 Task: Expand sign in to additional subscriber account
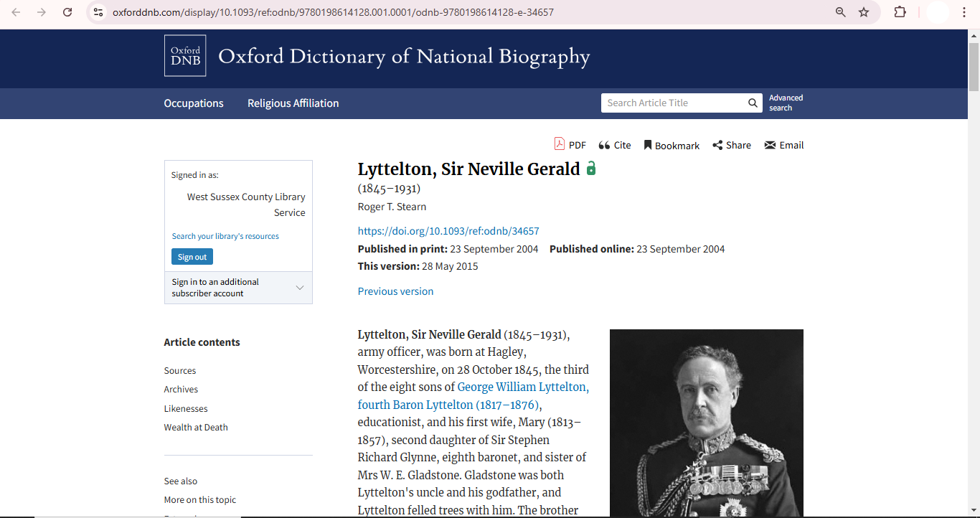pyautogui.click(x=238, y=288)
